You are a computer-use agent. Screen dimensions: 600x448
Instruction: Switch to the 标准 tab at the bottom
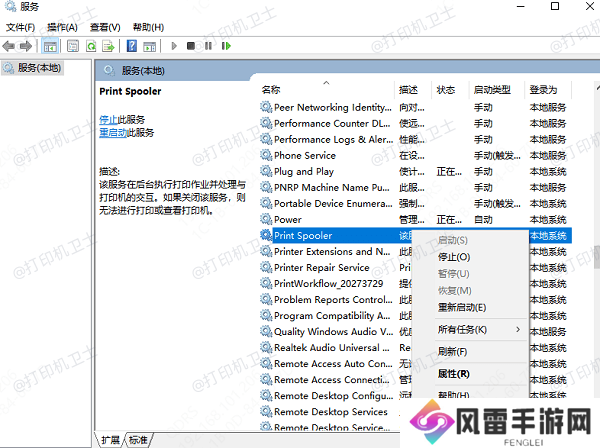point(138,440)
